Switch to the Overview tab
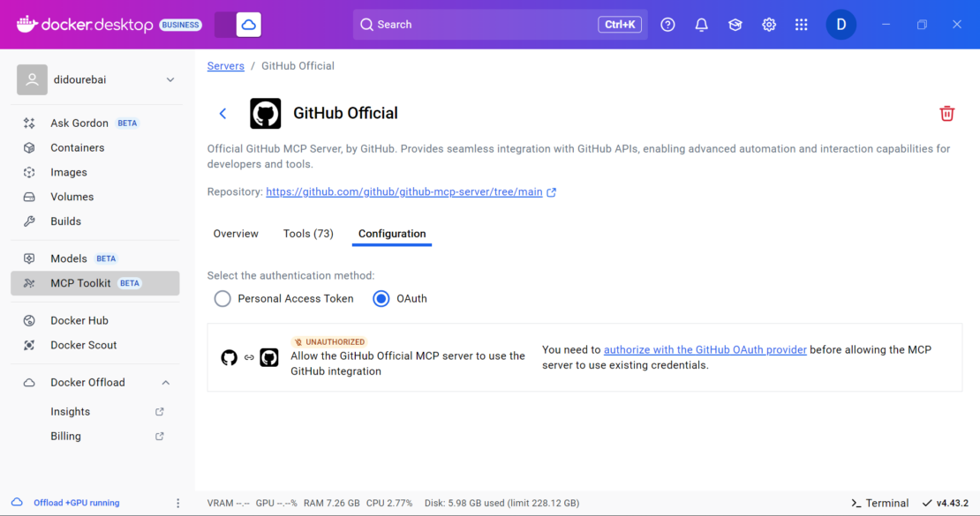The width and height of the screenshot is (980, 516). (x=235, y=233)
